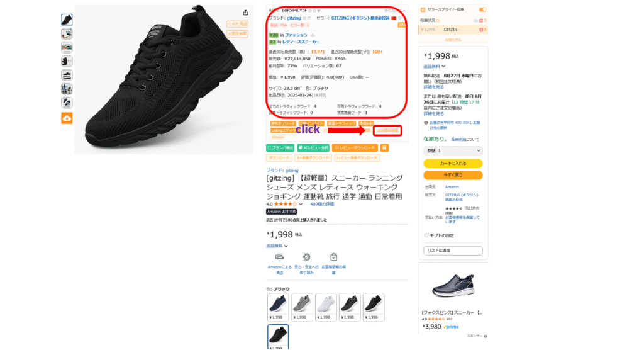Expand the star rating dropdown arrow
Image resolution: width=644 pixels, height=350 pixels.
click(x=301, y=204)
